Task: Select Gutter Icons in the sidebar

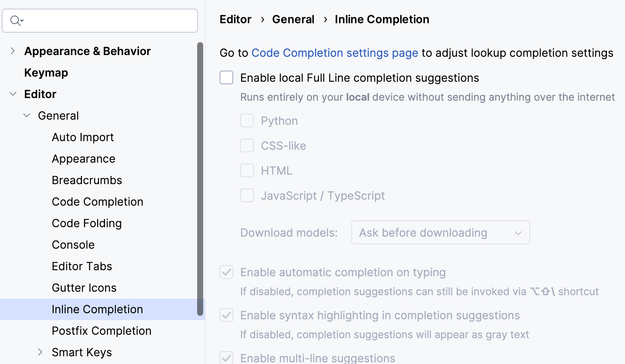Action: click(x=84, y=288)
